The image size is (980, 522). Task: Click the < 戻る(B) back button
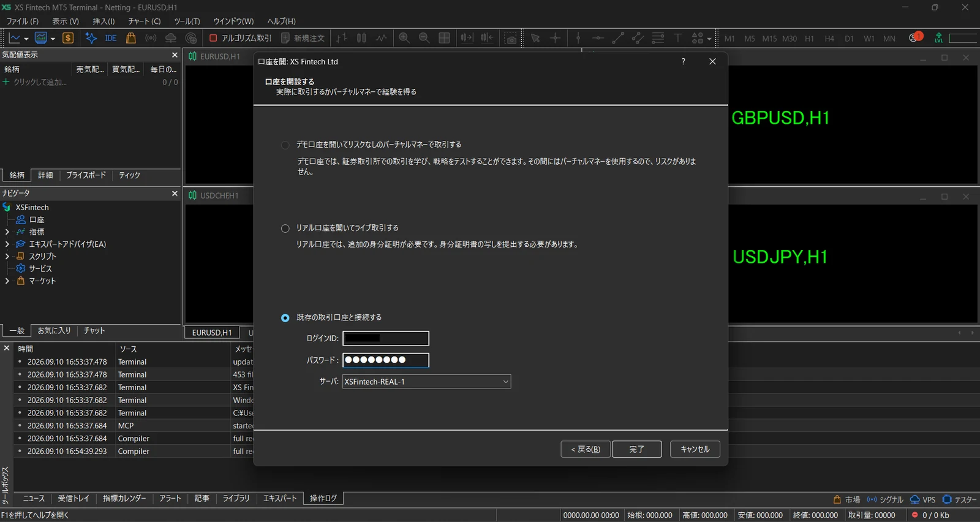[586, 449]
